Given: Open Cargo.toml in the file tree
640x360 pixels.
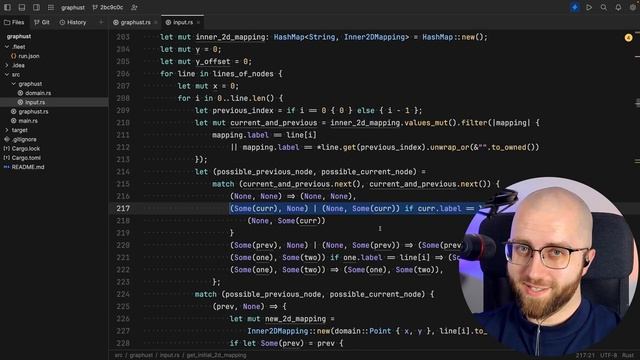Looking at the screenshot, I should pos(26,158).
